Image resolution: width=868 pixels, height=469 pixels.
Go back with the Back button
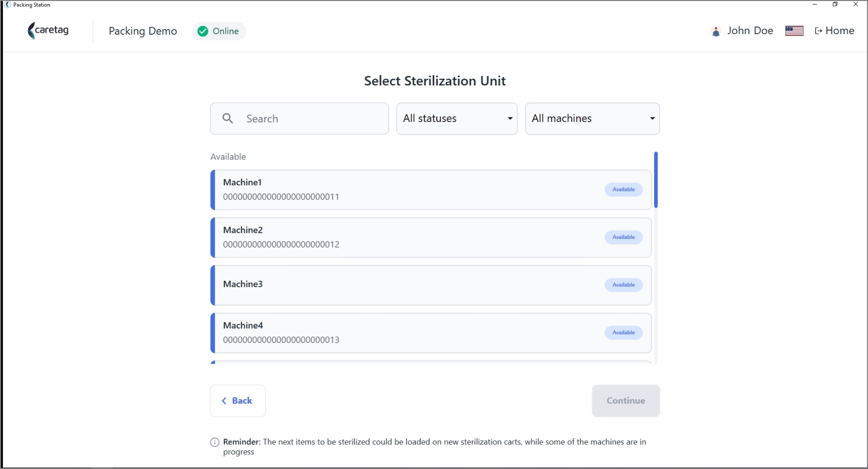238,401
